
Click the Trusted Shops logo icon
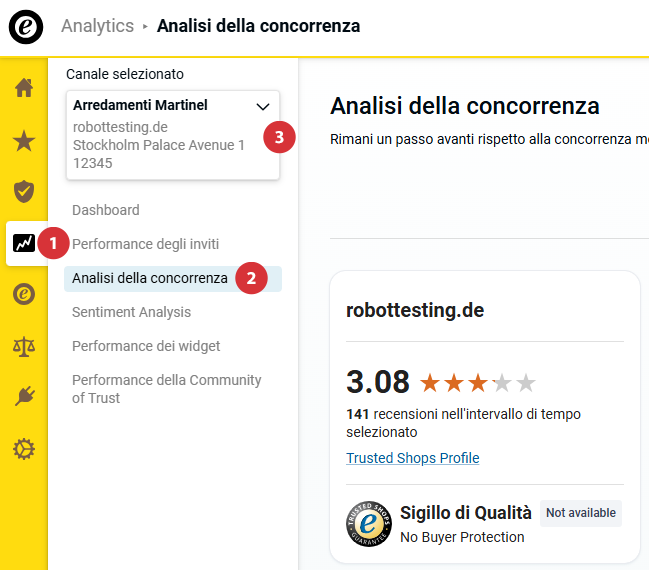point(26,27)
